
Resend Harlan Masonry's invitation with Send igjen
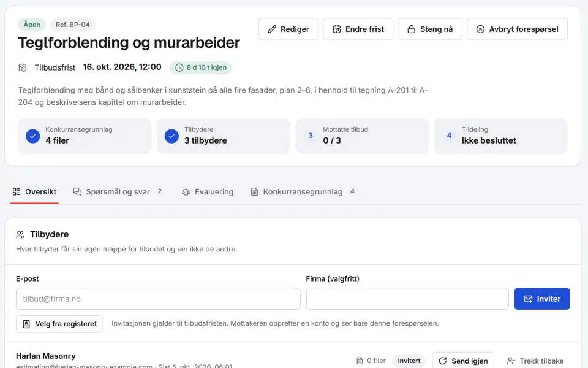click(463, 361)
